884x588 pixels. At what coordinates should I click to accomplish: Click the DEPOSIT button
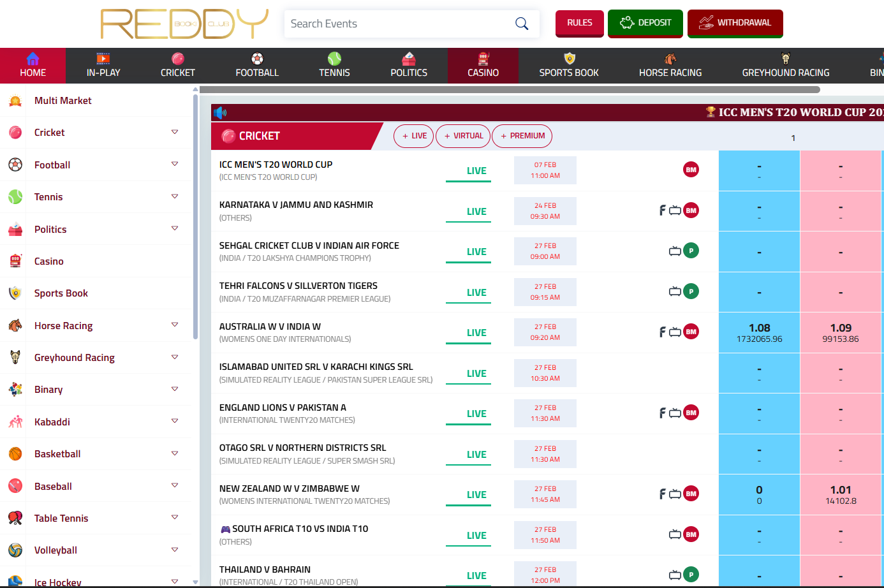click(645, 23)
